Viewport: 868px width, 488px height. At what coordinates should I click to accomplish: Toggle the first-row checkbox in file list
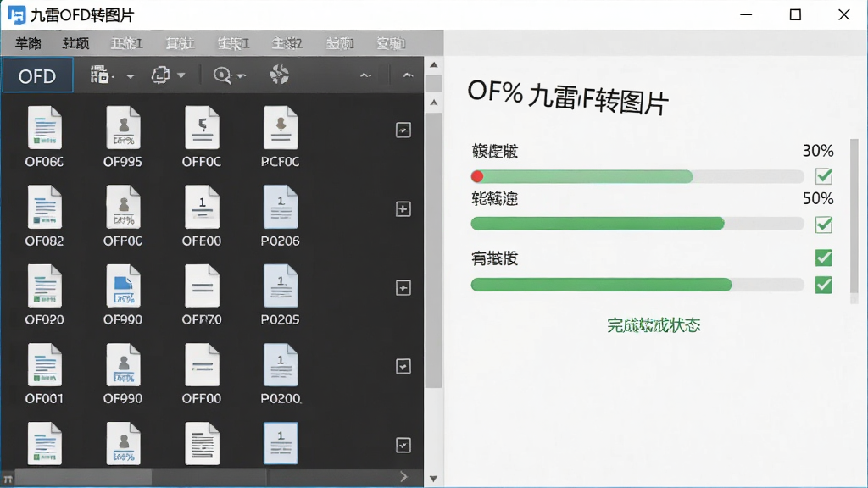pos(403,130)
